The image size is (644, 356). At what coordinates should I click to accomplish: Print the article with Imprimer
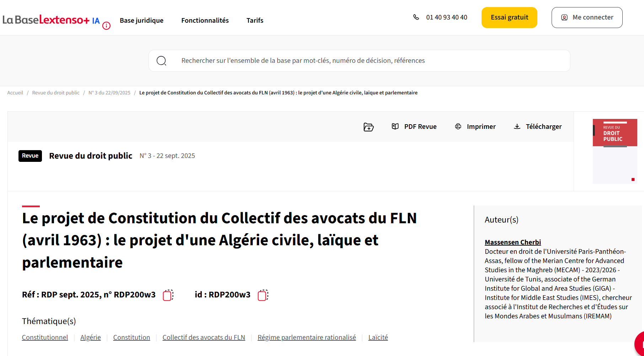pos(475,127)
